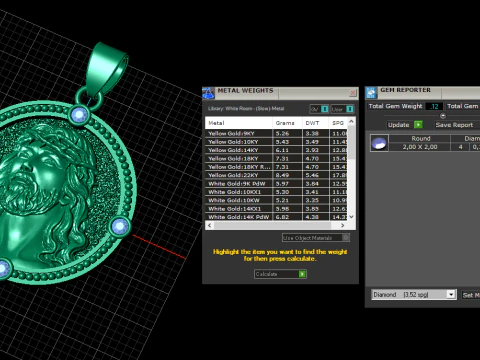This screenshot has width=480, height=360.
Task: Click the metal list horizontal scrollbar thumb
Action: tap(272, 225)
